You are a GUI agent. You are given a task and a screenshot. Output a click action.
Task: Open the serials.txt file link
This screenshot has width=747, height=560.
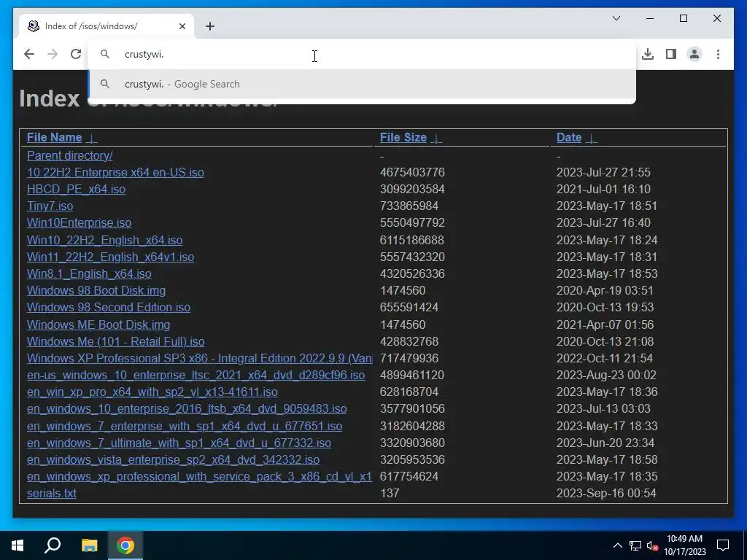pyautogui.click(x=52, y=494)
